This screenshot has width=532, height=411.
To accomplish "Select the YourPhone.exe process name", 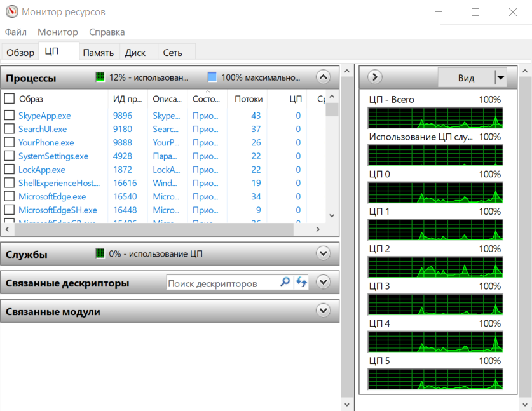I will [46, 143].
